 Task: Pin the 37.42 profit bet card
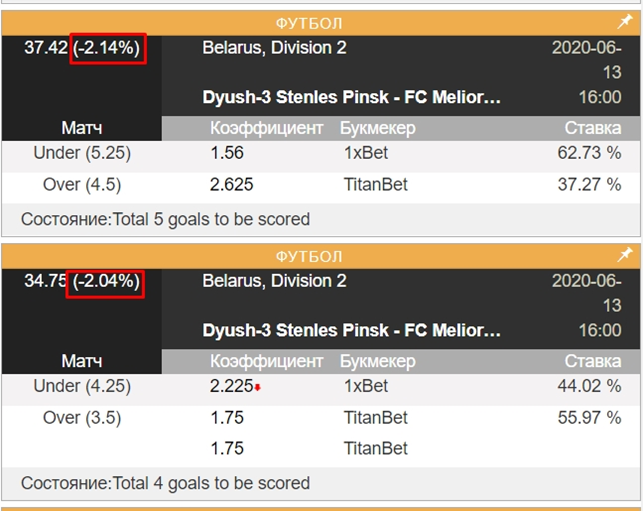tap(625, 21)
